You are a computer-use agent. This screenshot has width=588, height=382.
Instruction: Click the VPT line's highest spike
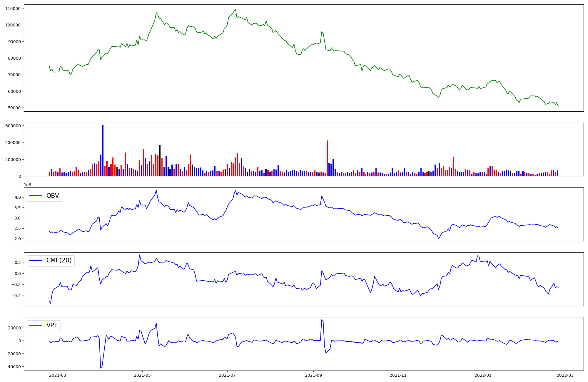(322, 320)
